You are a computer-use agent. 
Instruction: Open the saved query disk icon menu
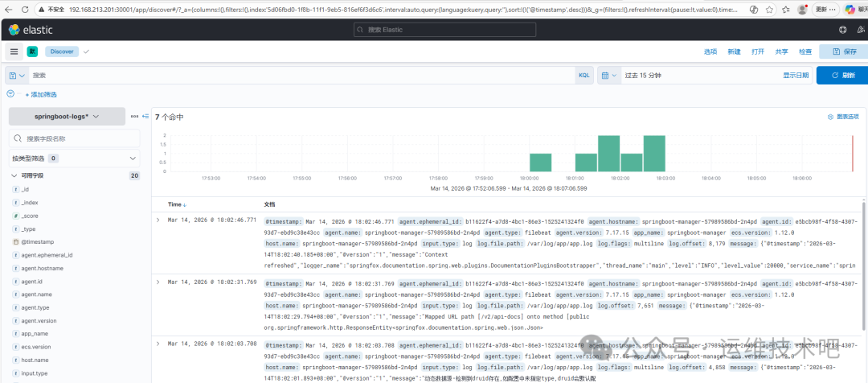pyautogui.click(x=17, y=76)
